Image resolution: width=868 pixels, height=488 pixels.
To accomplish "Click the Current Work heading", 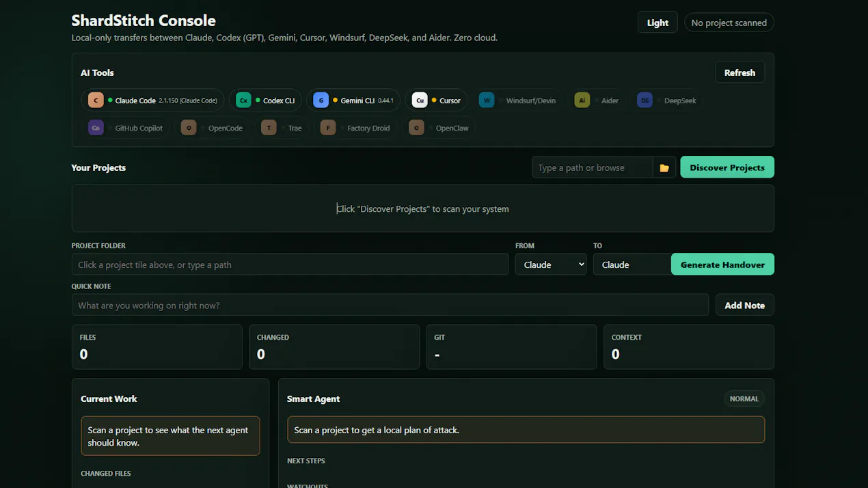I will point(109,398).
